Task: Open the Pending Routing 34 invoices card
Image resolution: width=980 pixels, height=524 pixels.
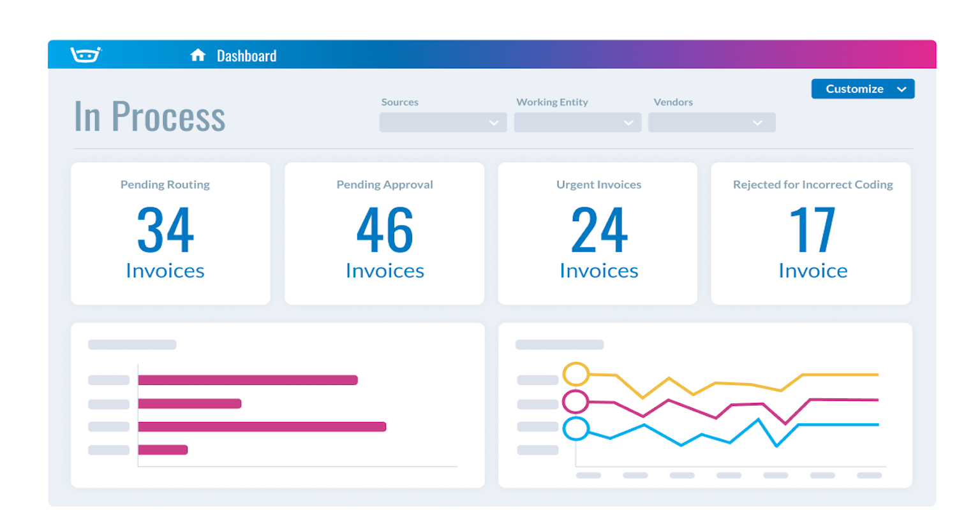Action: (170, 233)
